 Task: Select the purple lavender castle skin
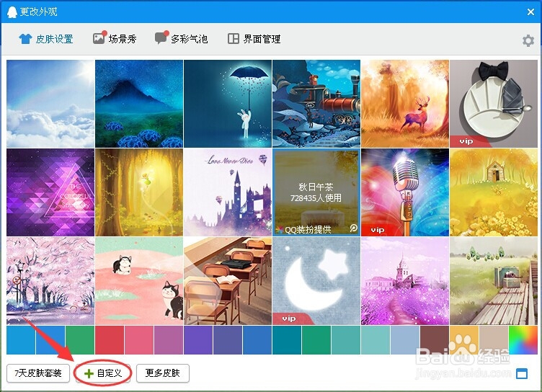[x=405, y=281]
